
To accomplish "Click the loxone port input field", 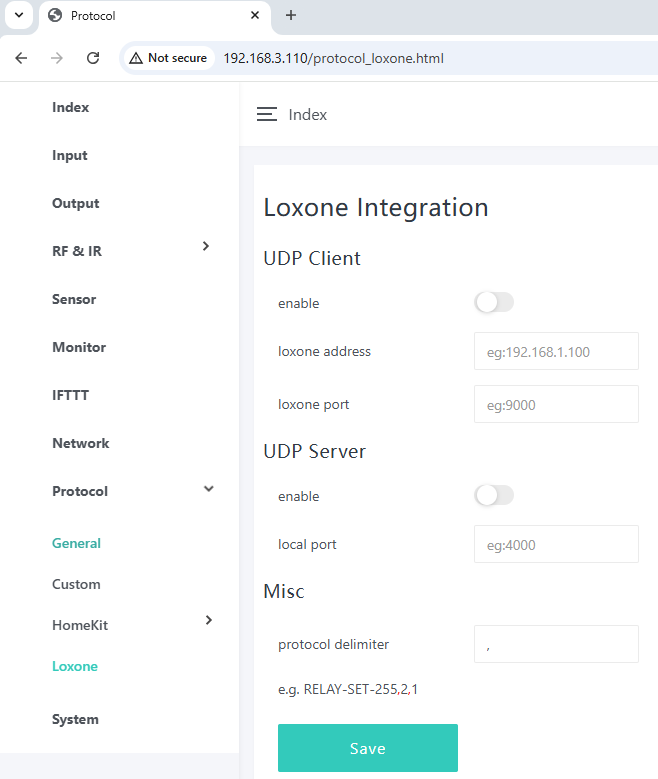I will 555,404.
